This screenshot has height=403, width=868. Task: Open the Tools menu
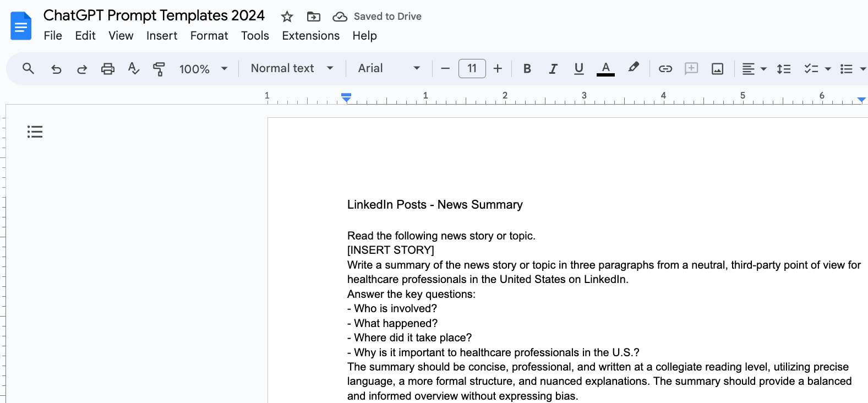[255, 36]
